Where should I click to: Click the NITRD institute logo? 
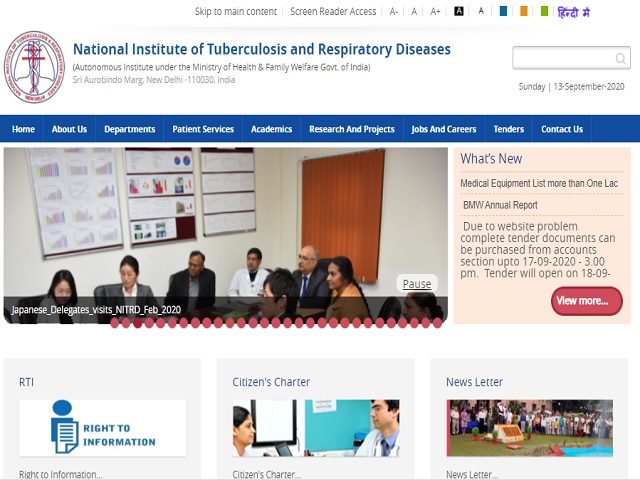point(34,67)
